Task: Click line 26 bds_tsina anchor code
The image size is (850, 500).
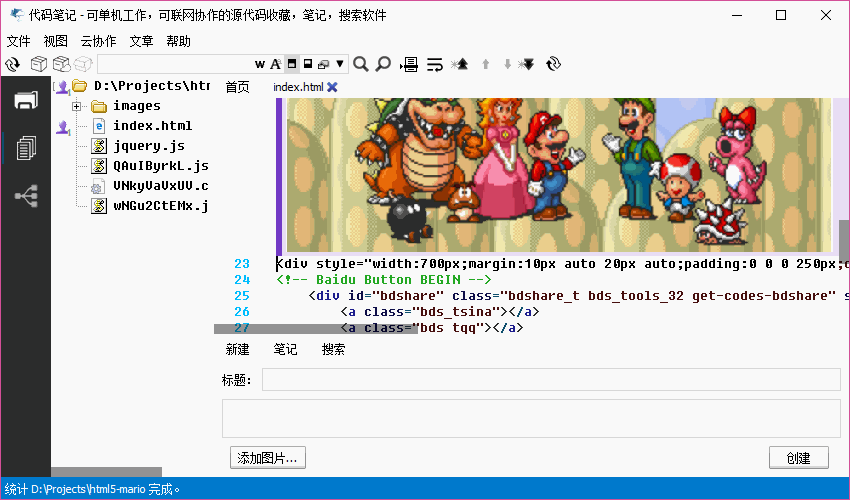Action: coord(440,312)
